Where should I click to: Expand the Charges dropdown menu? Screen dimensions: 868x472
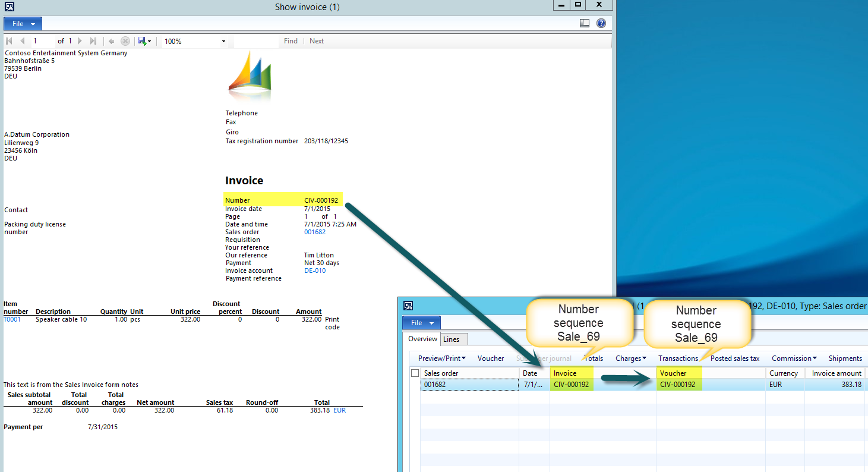(631, 358)
